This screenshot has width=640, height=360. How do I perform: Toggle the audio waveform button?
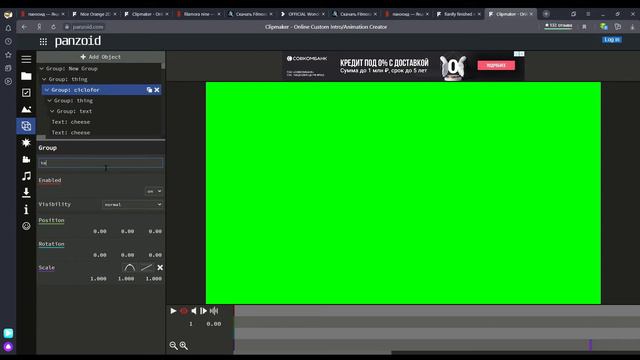213,311
